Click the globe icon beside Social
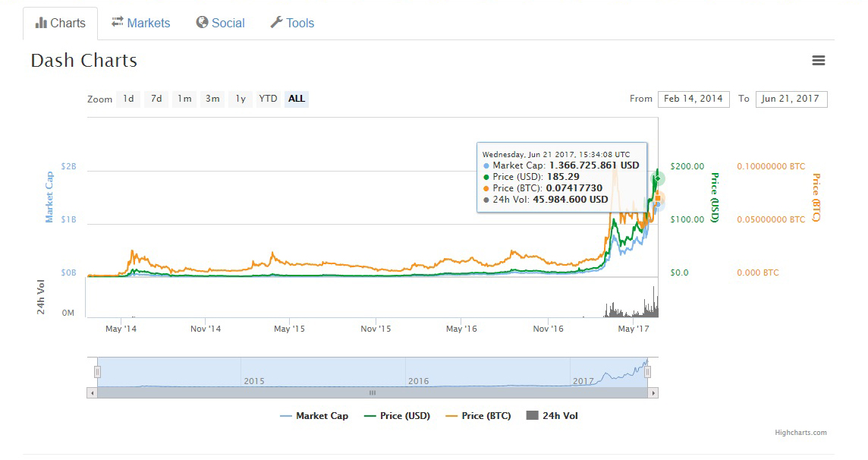 click(x=202, y=22)
